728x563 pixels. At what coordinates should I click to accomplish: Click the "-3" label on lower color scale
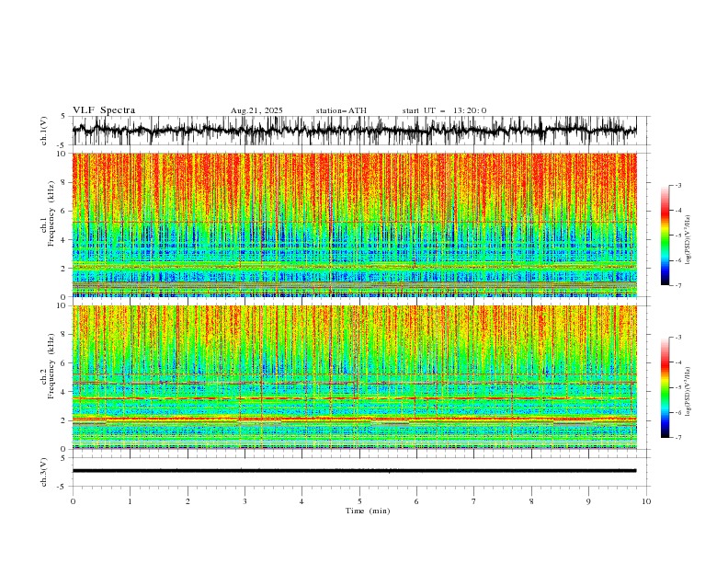[678, 338]
